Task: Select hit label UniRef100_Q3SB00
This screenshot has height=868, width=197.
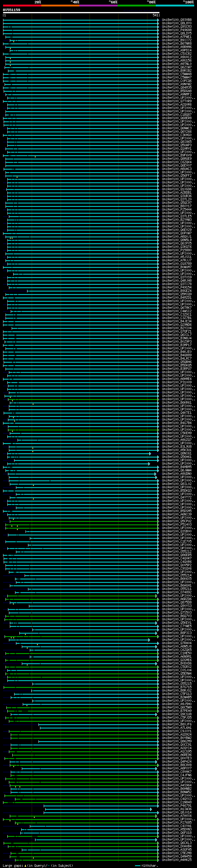Action: [177, 531]
